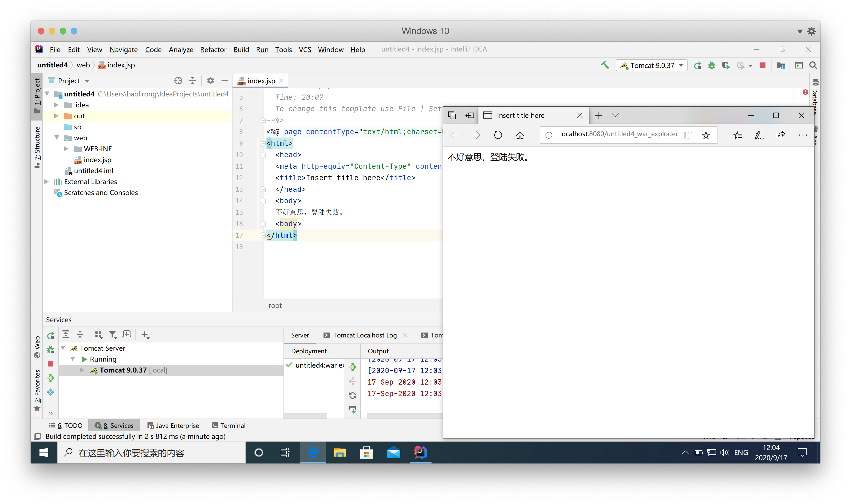The image size is (851, 504).
Task: Select the Tomcat Localhost Log tab
Action: click(x=365, y=335)
